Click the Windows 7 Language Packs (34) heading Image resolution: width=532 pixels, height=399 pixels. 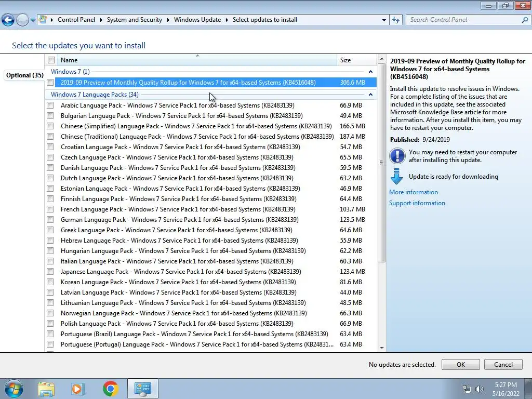pos(95,95)
